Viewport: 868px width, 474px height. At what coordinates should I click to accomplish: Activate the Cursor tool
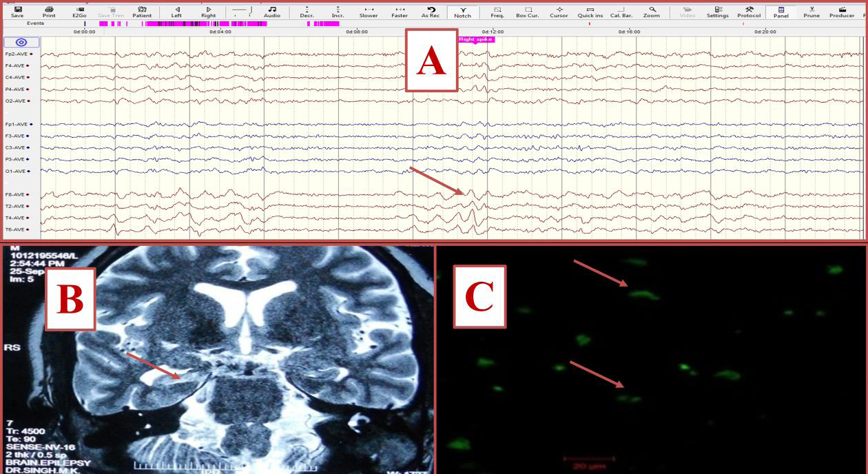pyautogui.click(x=559, y=12)
